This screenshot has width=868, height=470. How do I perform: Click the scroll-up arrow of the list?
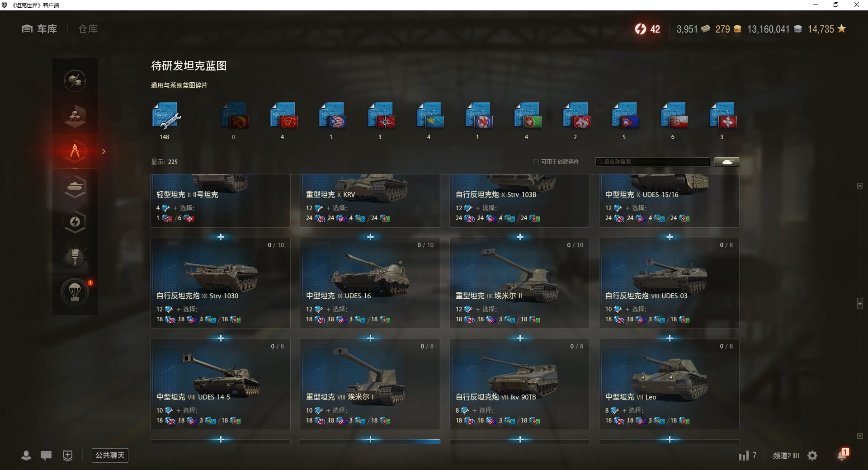pyautogui.click(x=860, y=186)
